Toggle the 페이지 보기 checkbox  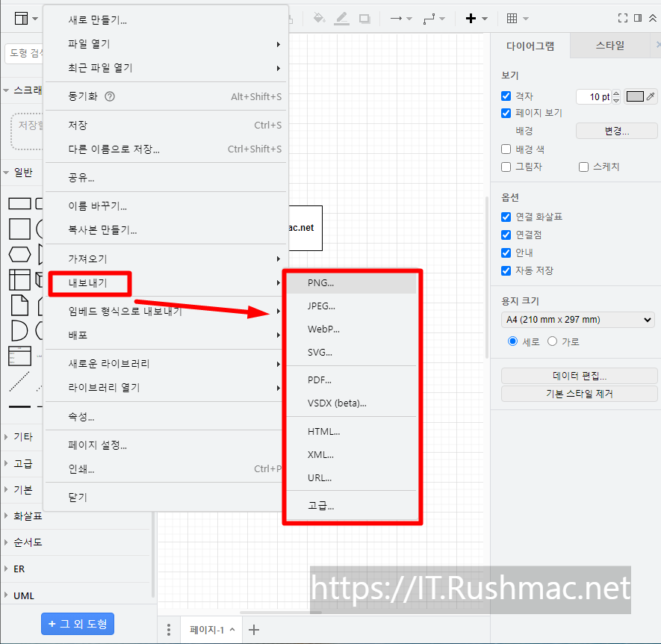point(506,113)
